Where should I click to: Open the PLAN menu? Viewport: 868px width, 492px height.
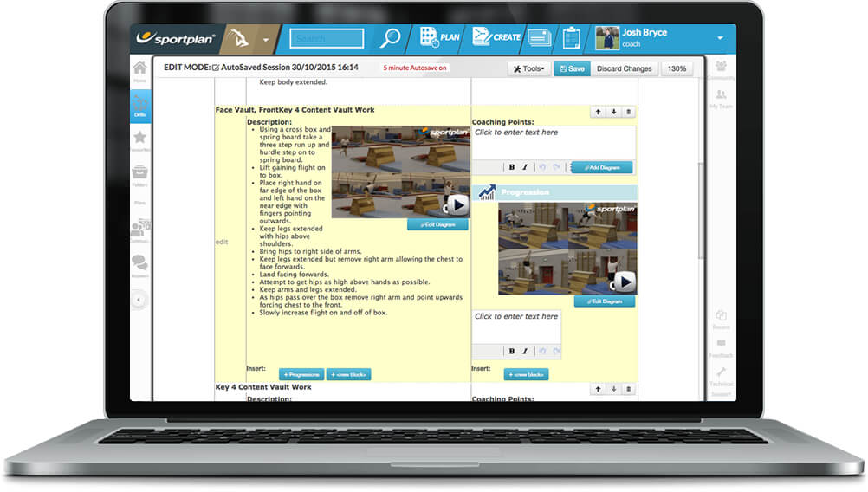pyautogui.click(x=439, y=37)
